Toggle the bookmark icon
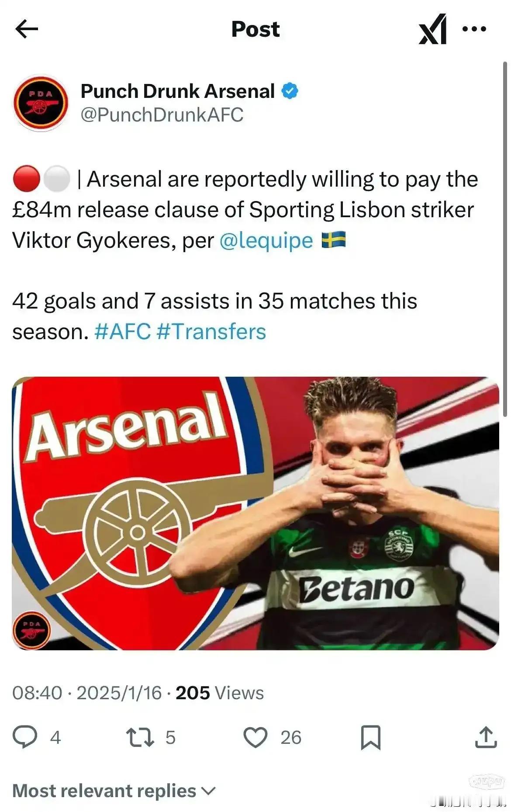The width and height of the screenshot is (511, 812). coord(371,737)
